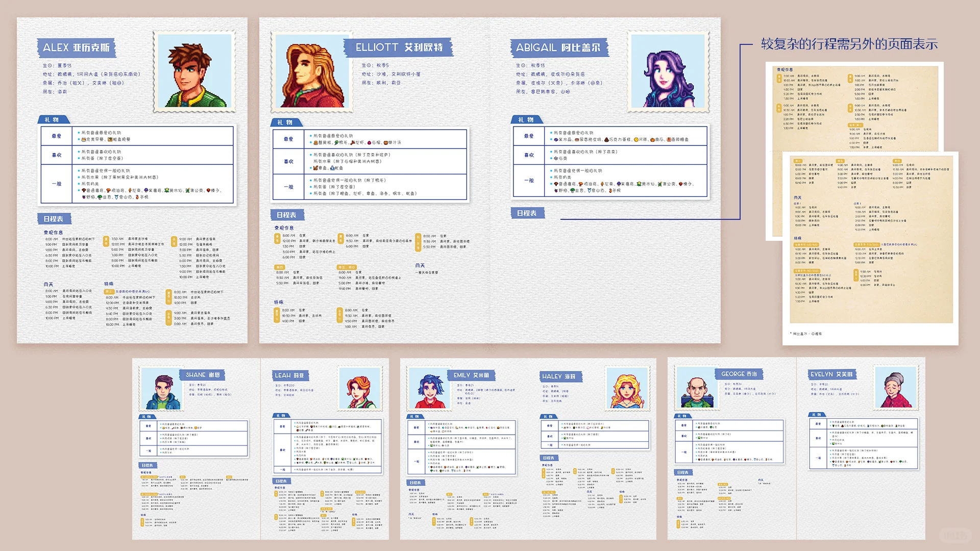980x551 pixels.
Task: Select the ALEX 亚历克斯 name banner
Action: pos(77,47)
